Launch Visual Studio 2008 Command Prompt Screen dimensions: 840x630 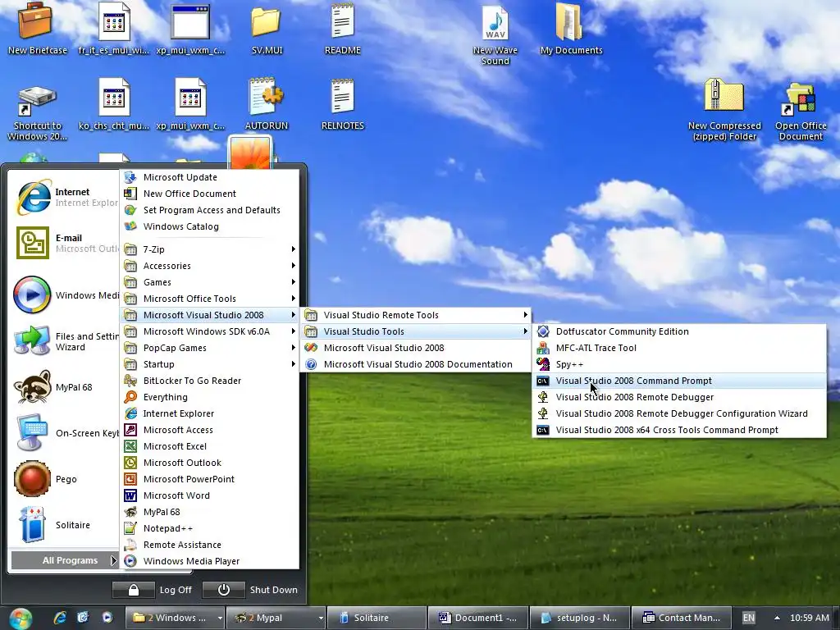pyautogui.click(x=679, y=381)
